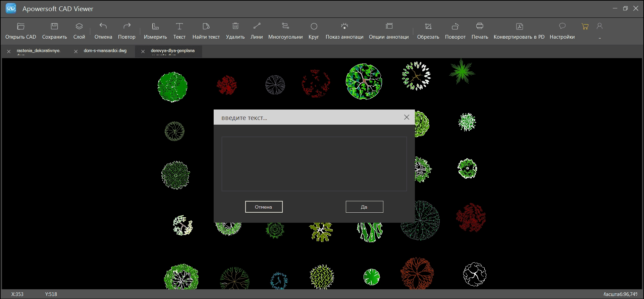Click Отмена button in text dialog
This screenshot has width=644, height=299.
pyautogui.click(x=264, y=207)
